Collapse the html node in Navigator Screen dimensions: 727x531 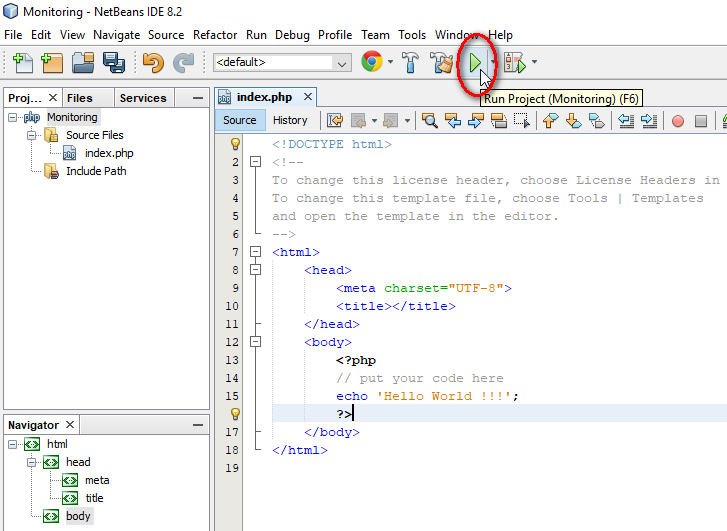click(x=13, y=444)
